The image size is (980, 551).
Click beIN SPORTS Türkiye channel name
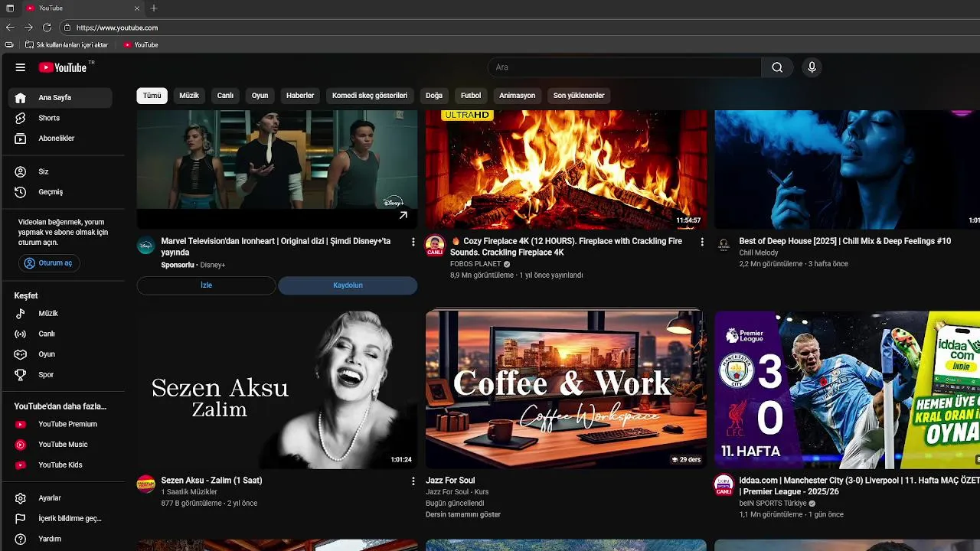[773, 504]
